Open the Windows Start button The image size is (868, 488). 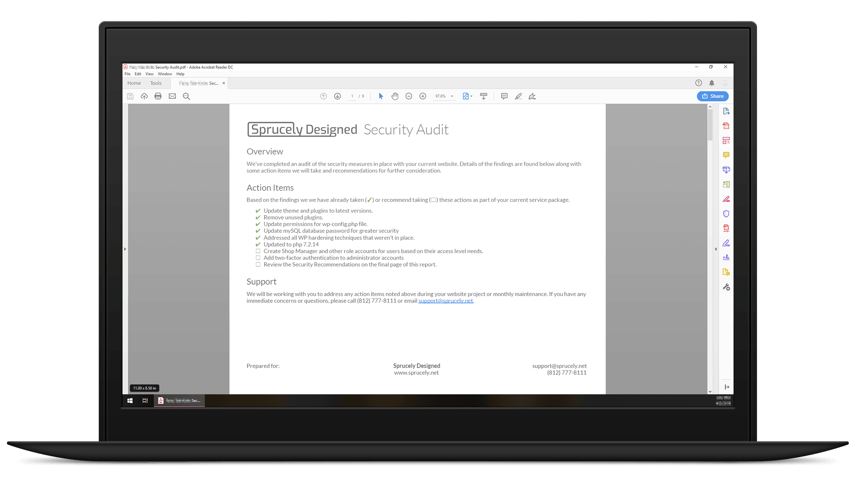pyautogui.click(x=130, y=400)
